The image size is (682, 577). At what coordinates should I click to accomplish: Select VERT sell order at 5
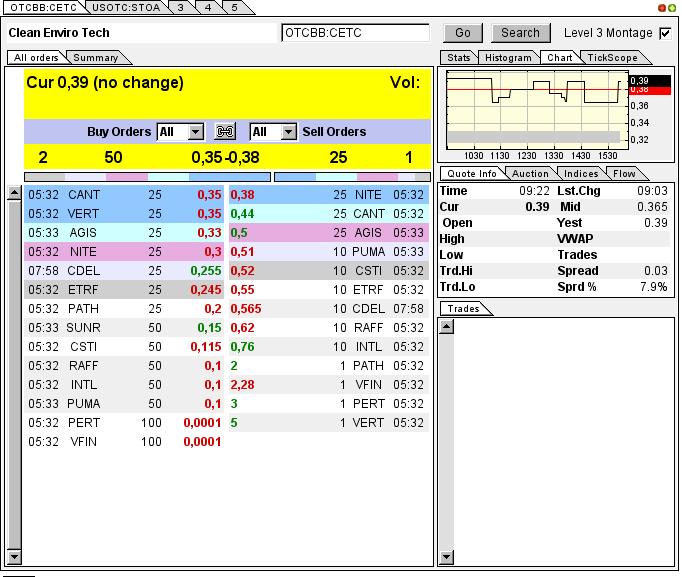tap(329, 423)
